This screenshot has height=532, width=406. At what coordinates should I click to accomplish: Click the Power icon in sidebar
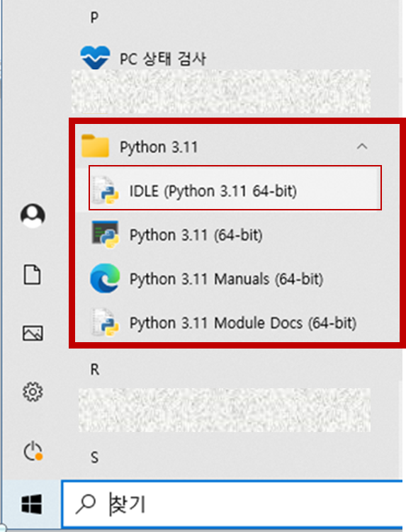(x=33, y=451)
